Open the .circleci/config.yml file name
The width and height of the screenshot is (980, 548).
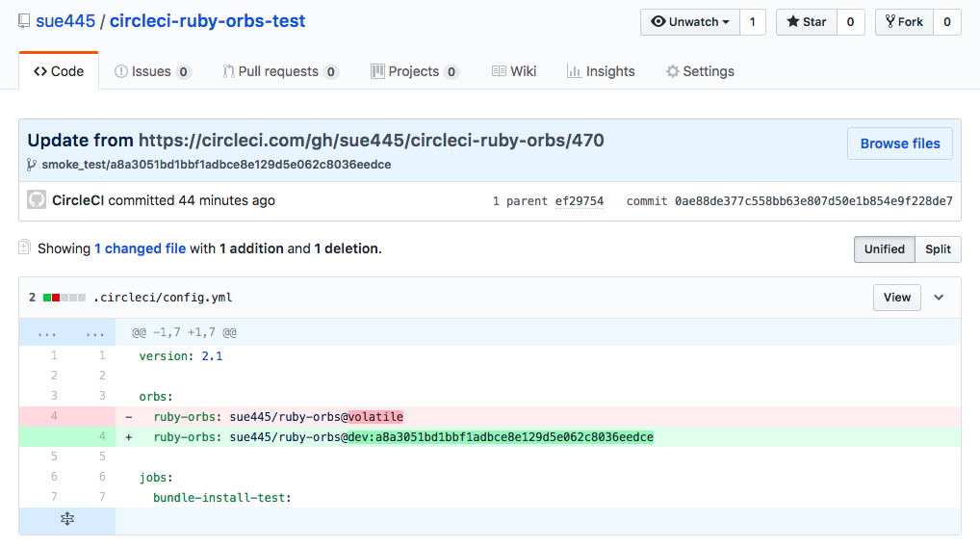(x=163, y=298)
